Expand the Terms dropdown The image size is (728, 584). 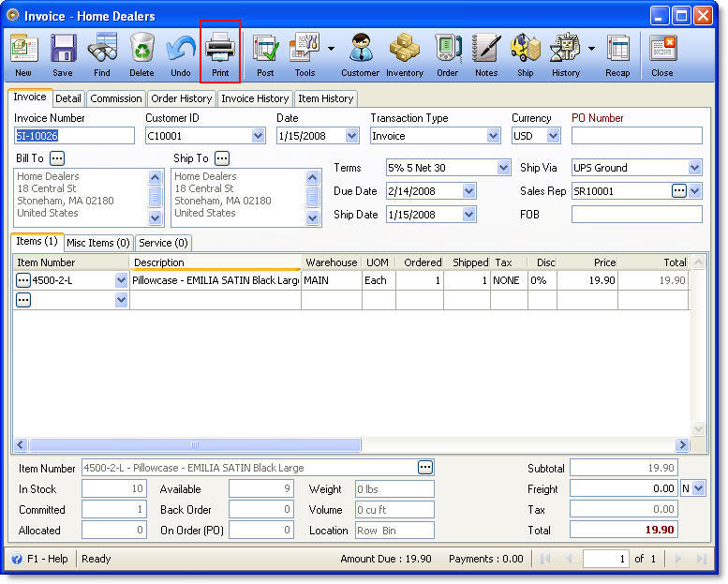point(503,168)
